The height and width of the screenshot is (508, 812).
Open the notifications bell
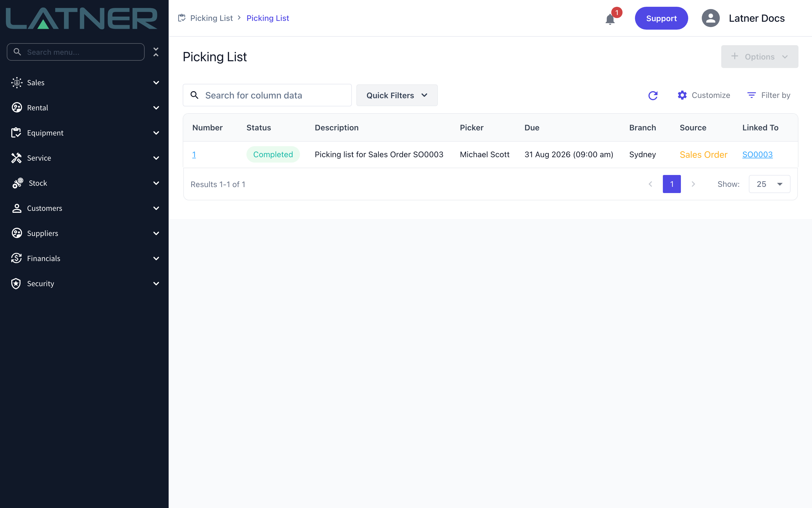coord(610,19)
